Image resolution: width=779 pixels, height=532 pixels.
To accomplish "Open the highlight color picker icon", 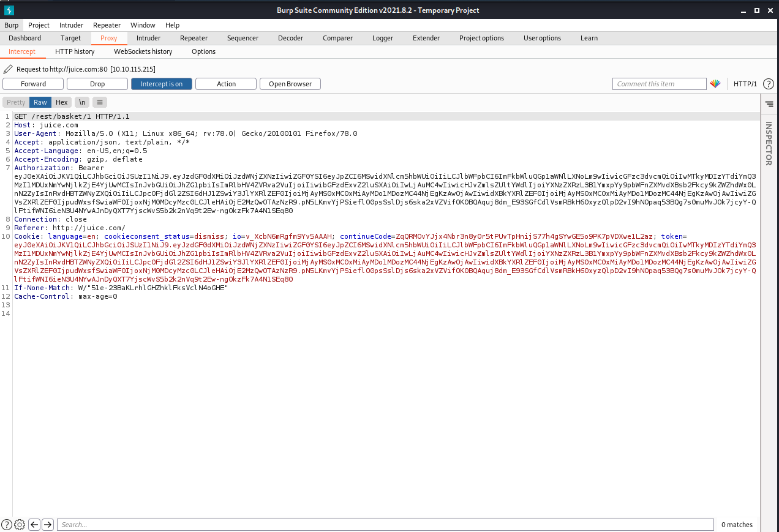I will (x=715, y=84).
